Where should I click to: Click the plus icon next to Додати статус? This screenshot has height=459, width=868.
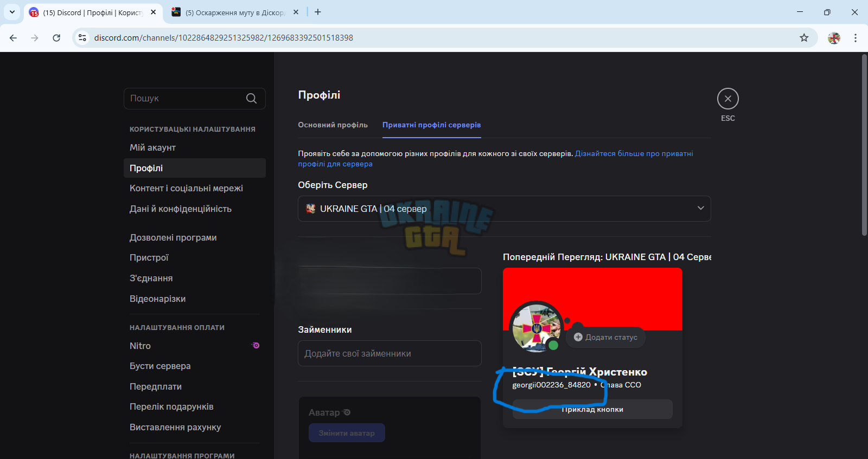tap(578, 337)
